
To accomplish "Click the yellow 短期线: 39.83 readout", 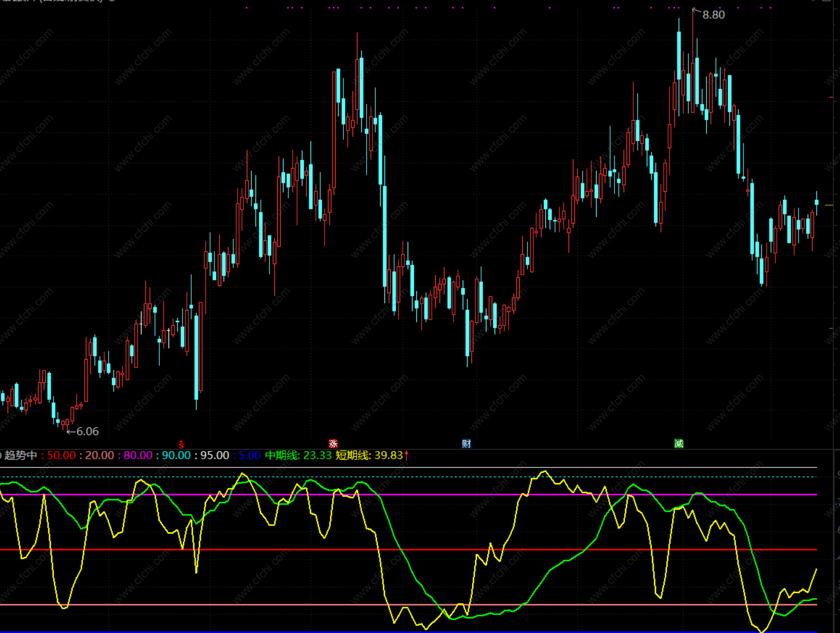I will click(x=370, y=455).
